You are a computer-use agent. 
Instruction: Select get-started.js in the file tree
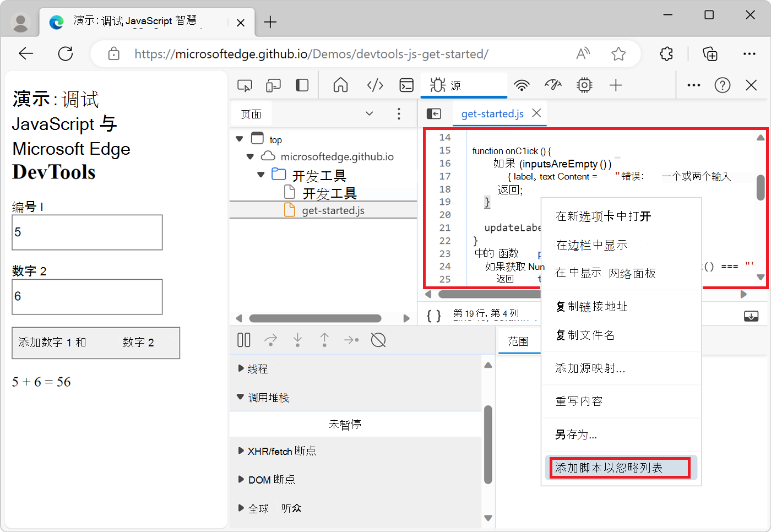tap(333, 209)
